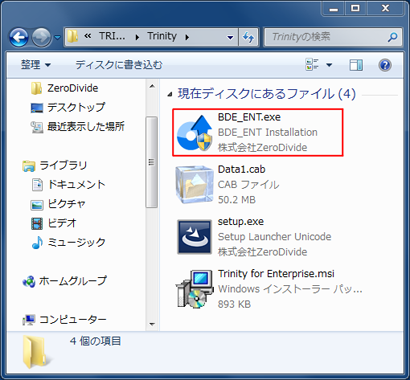Click the BDE_ENT Installation description
Viewport: 410px width, 380px height.
coord(267,132)
